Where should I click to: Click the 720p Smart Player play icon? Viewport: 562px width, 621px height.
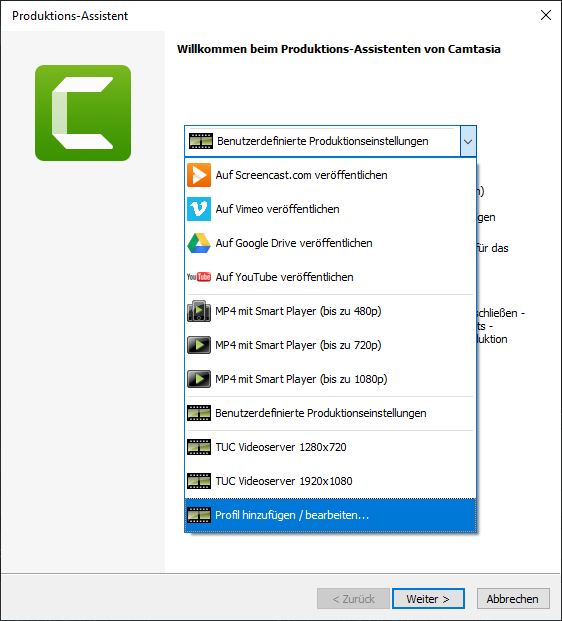click(199, 345)
